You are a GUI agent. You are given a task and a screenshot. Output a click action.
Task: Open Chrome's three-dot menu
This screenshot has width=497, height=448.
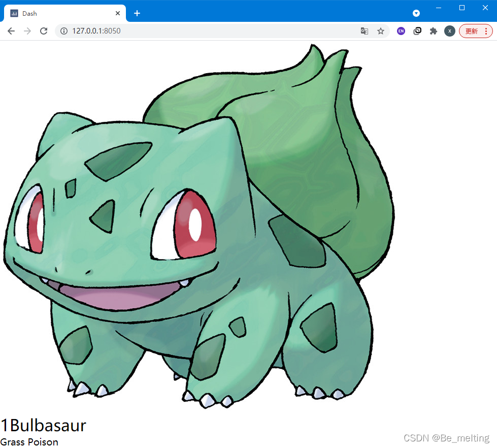[486, 31]
